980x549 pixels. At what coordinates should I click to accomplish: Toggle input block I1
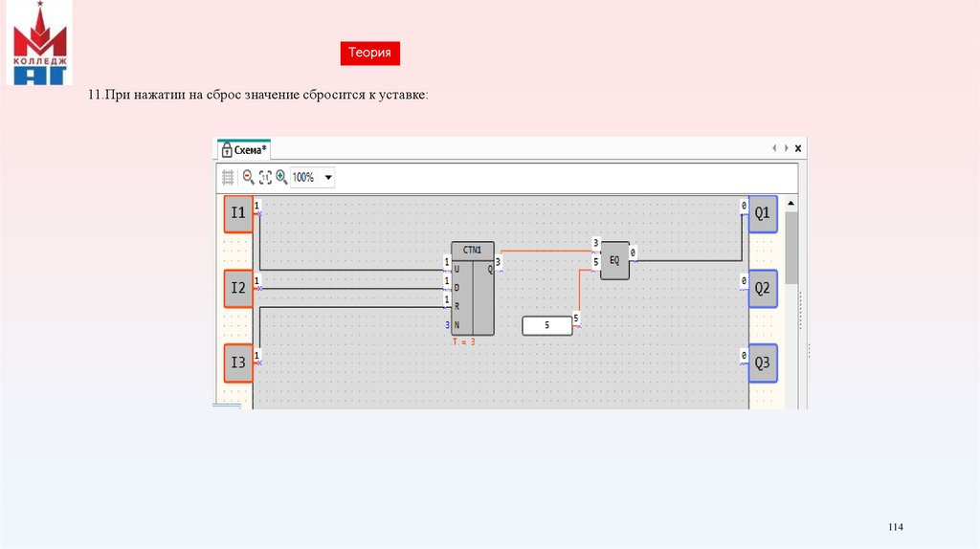tap(238, 214)
